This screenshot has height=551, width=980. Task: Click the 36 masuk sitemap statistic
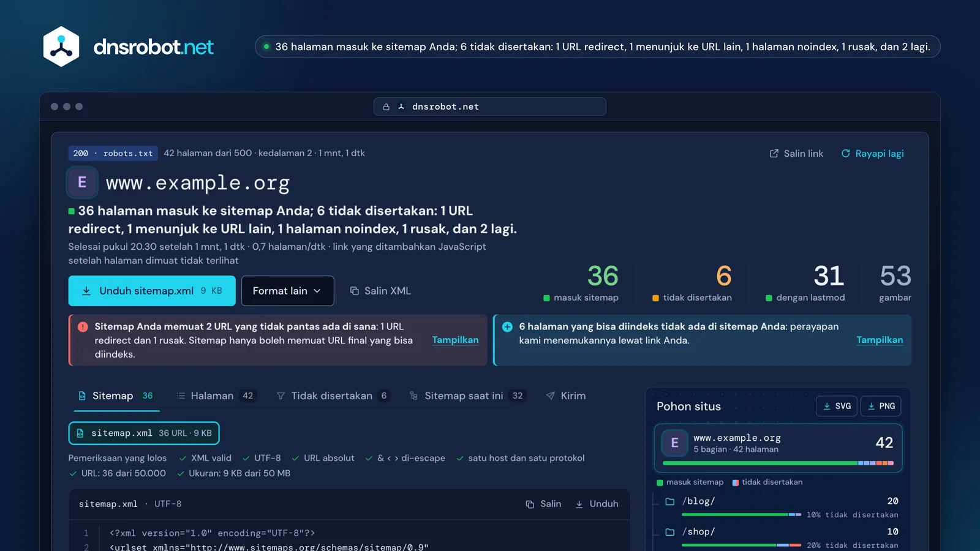point(582,283)
